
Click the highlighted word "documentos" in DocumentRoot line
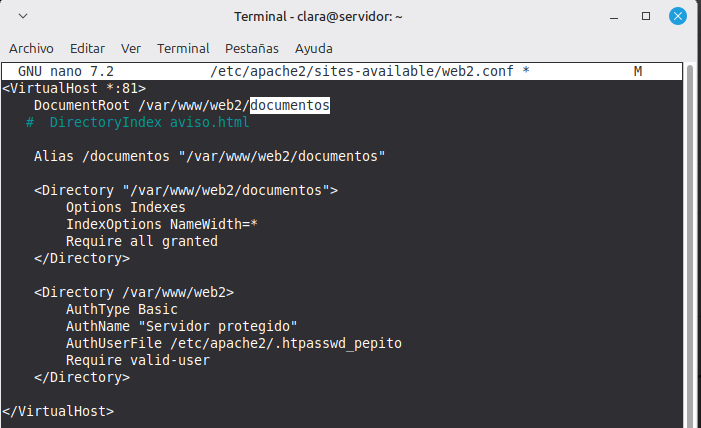pos(289,104)
